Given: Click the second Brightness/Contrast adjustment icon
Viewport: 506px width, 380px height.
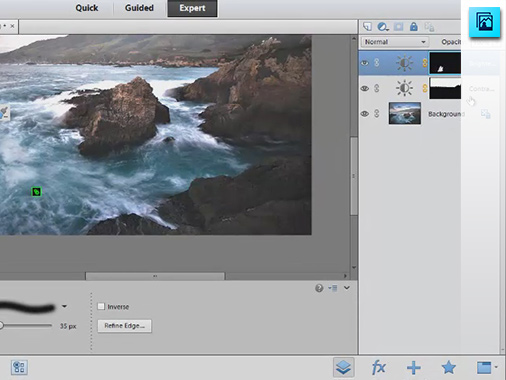Looking at the screenshot, I should click(404, 88).
